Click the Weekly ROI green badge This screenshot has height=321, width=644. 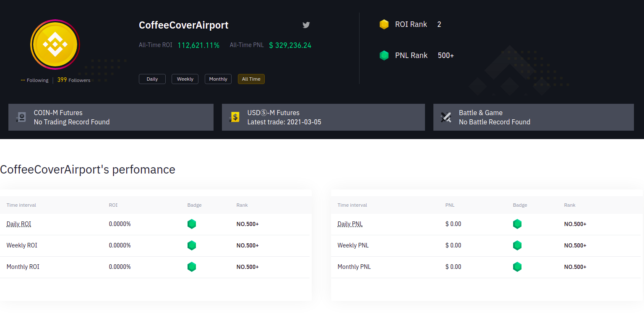pos(192,245)
